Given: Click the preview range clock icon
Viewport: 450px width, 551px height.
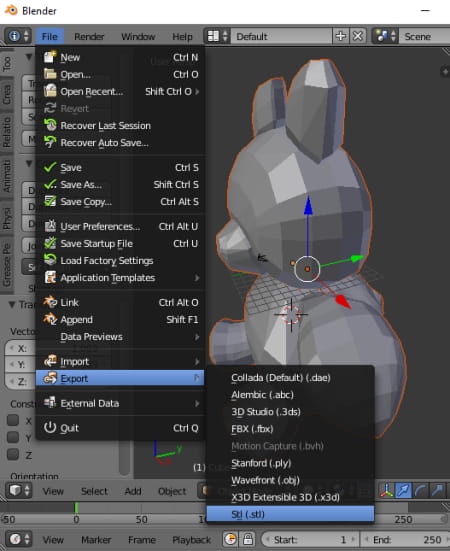Looking at the screenshot, I should [231, 539].
